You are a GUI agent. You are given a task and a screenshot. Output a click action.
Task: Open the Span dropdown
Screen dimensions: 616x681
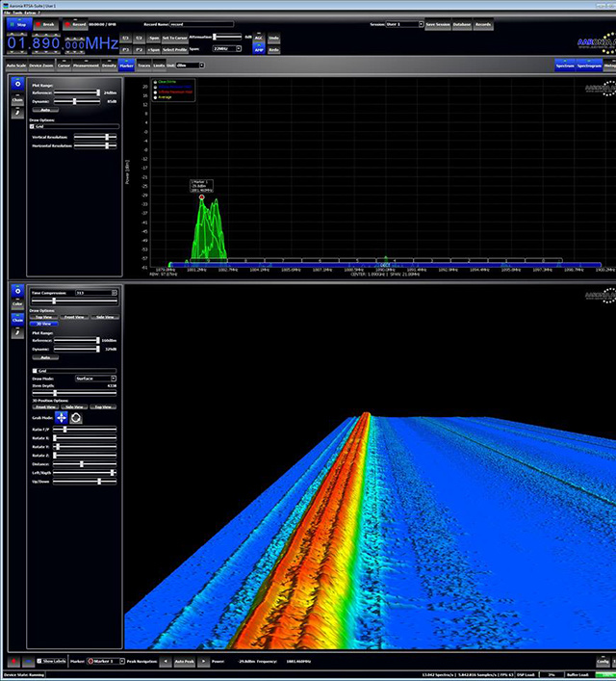pyautogui.click(x=226, y=48)
